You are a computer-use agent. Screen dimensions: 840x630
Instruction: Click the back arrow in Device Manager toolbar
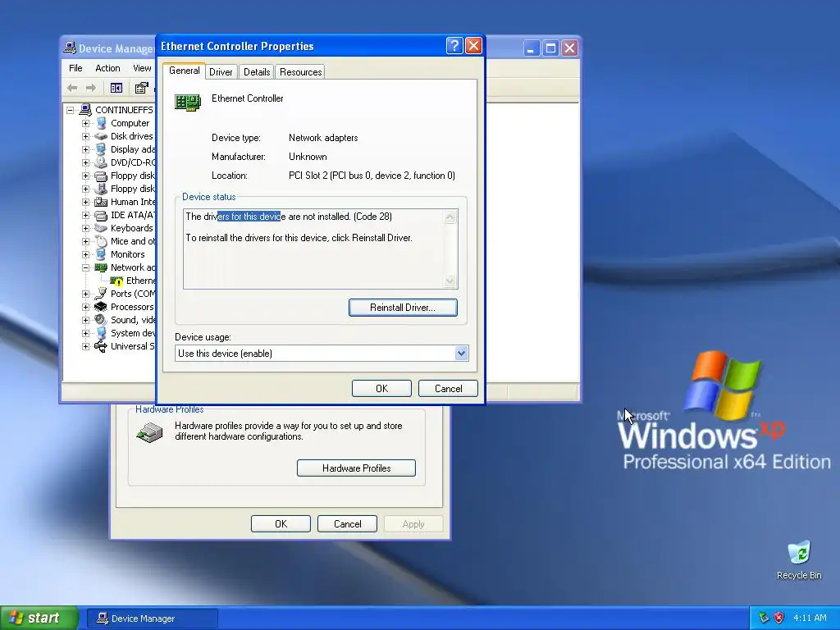pyautogui.click(x=72, y=88)
